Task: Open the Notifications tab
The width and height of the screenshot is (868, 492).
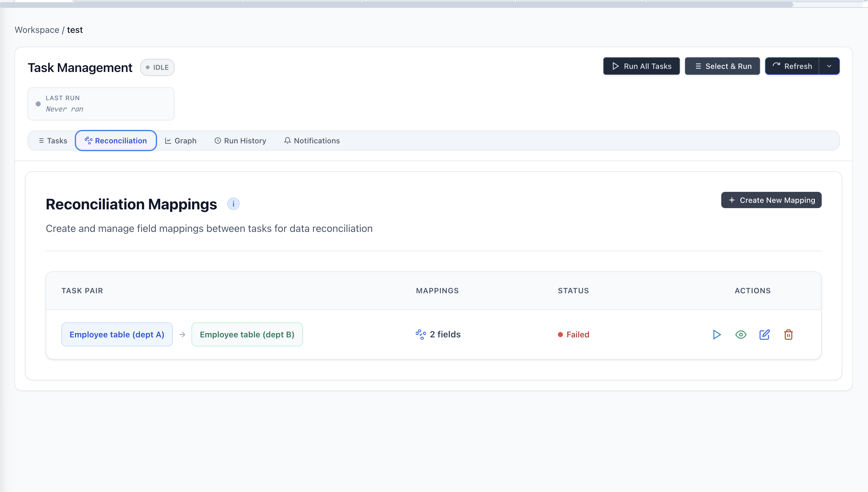Action: (x=312, y=141)
